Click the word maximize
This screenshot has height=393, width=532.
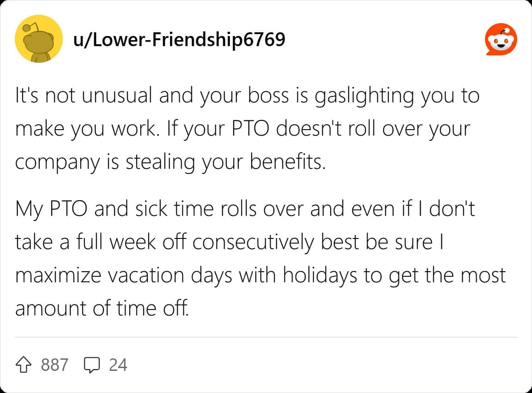[58, 275]
